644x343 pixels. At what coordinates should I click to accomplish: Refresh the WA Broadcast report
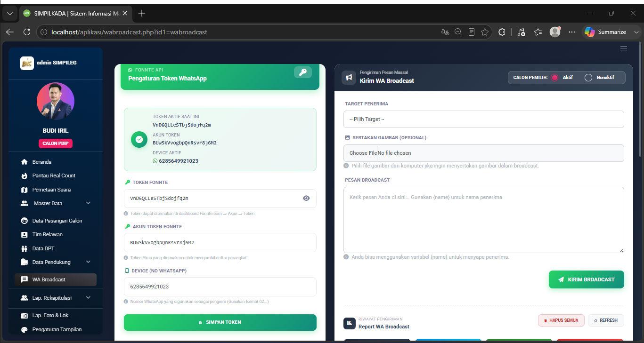click(x=606, y=320)
